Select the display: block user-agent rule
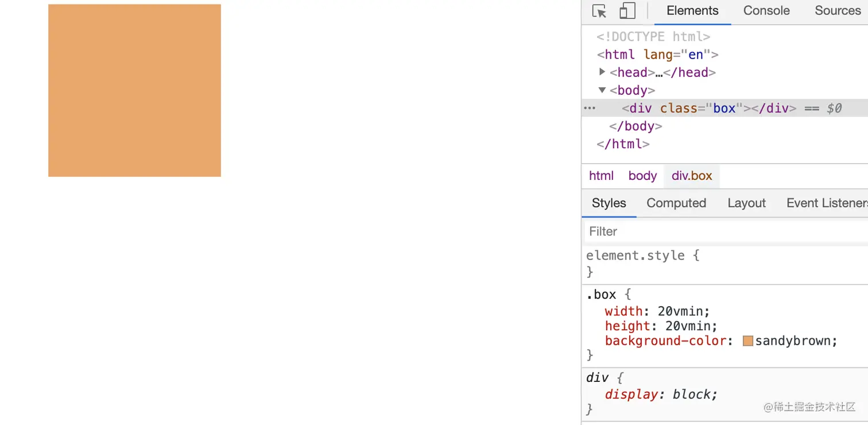 [x=661, y=395]
